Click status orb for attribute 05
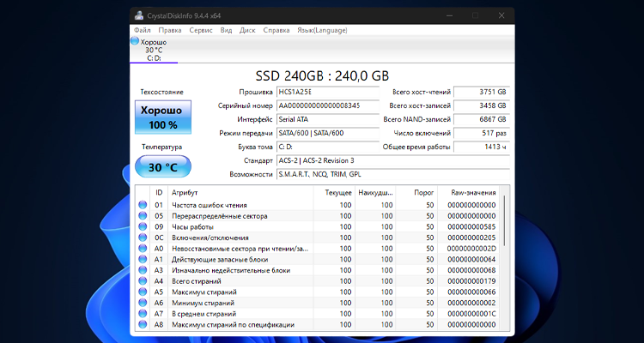644x343 pixels. coord(143,216)
